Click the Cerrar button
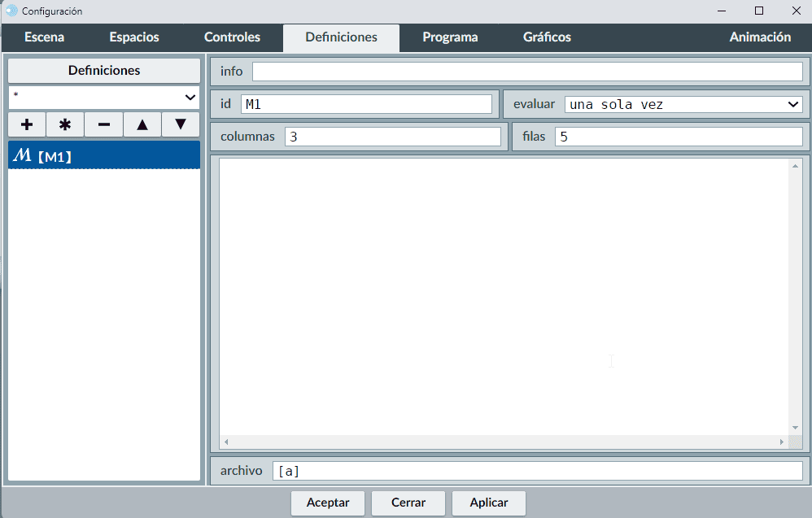 408,503
